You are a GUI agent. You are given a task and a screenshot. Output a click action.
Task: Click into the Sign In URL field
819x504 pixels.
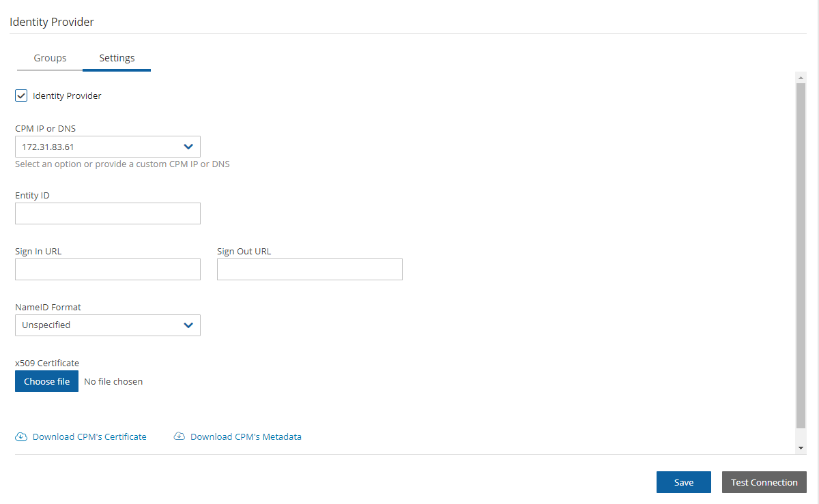(108, 269)
